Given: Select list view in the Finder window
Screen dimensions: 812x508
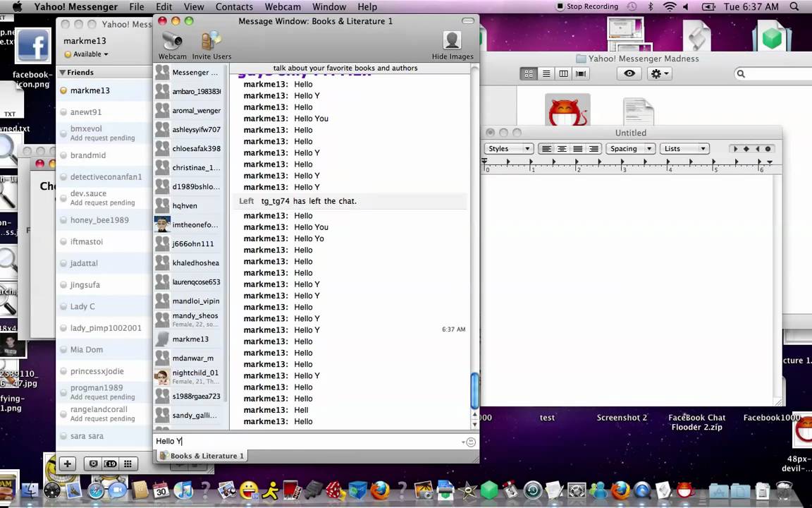Looking at the screenshot, I should click(546, 73).
